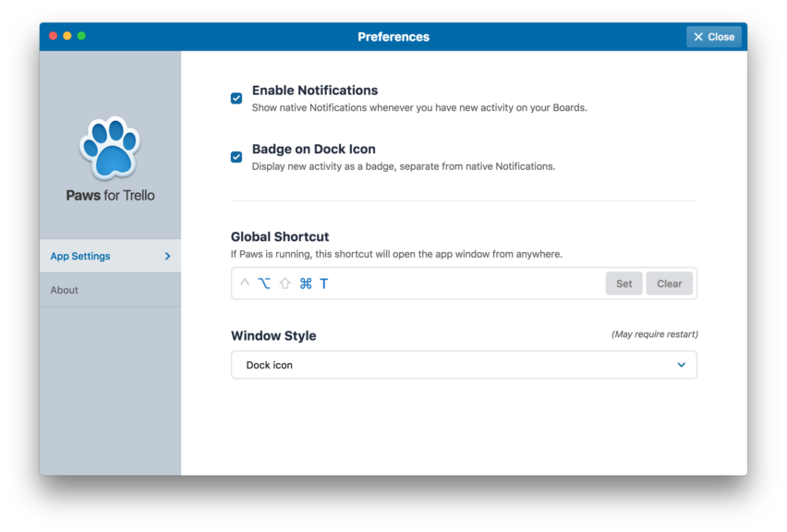Click the green zoom window dot
This screenshot has height=532, width=787.
(x=81, y=36)
